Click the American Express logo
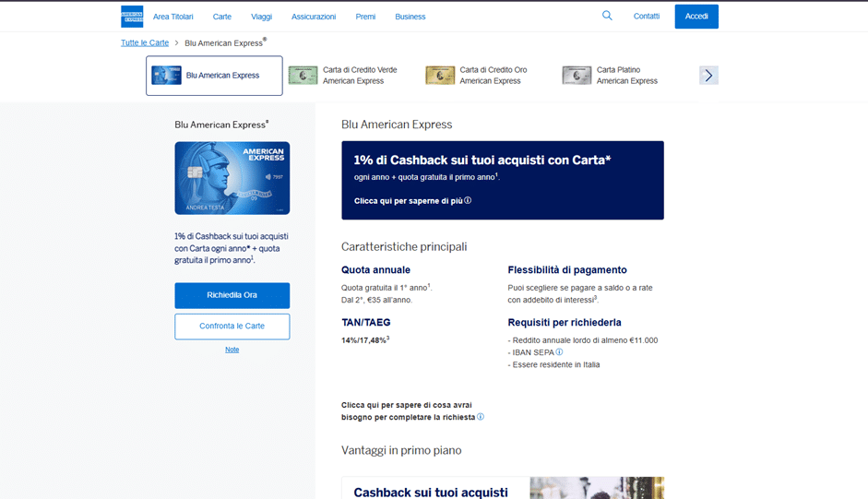The height and width of the screenshot is (499, 868). [132, 17]
